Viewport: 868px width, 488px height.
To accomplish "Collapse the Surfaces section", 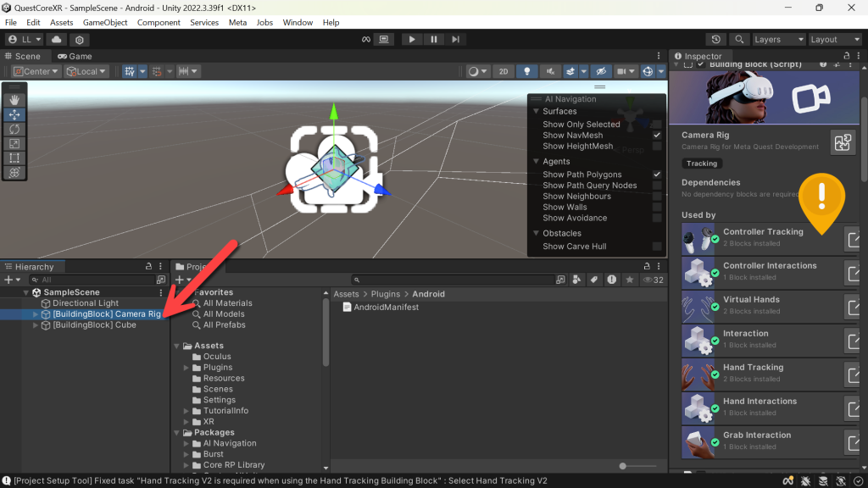I will [x=536, y=111].
